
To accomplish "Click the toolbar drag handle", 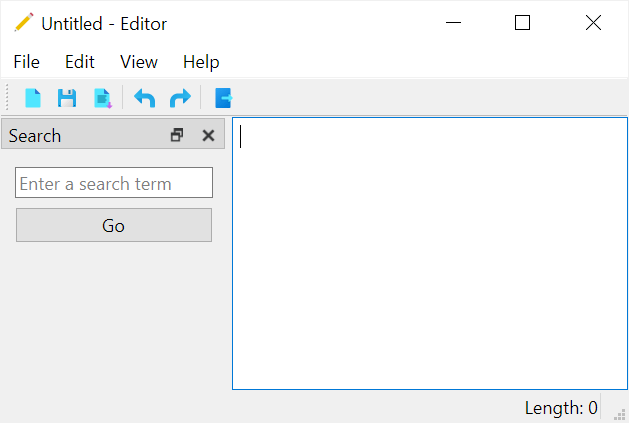I will [8, 98].
